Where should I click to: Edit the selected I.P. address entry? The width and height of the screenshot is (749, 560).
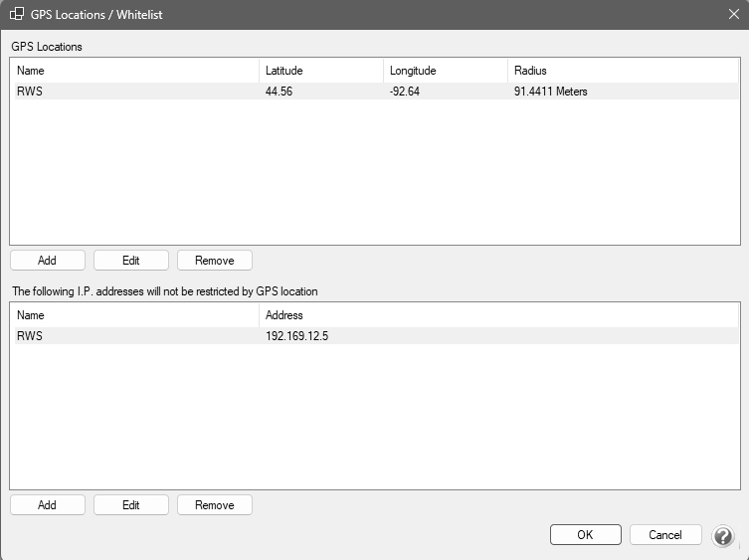coord(130,505)
